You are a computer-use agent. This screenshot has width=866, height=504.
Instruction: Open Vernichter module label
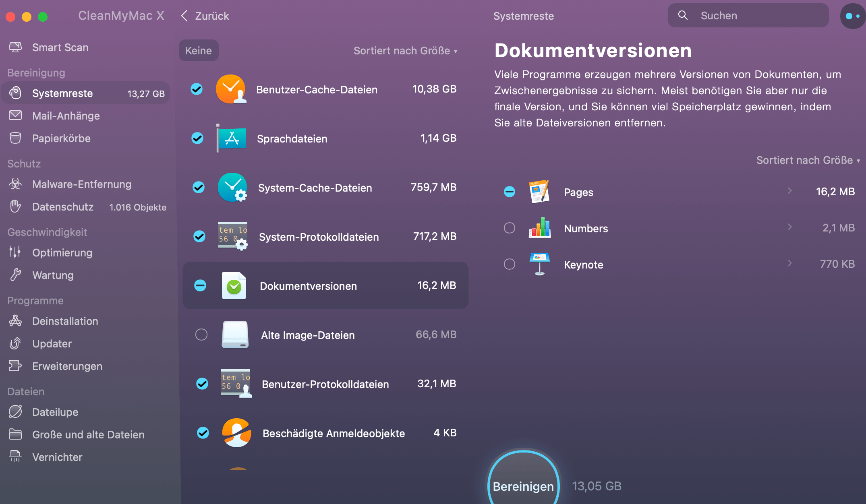click(57, 457)
